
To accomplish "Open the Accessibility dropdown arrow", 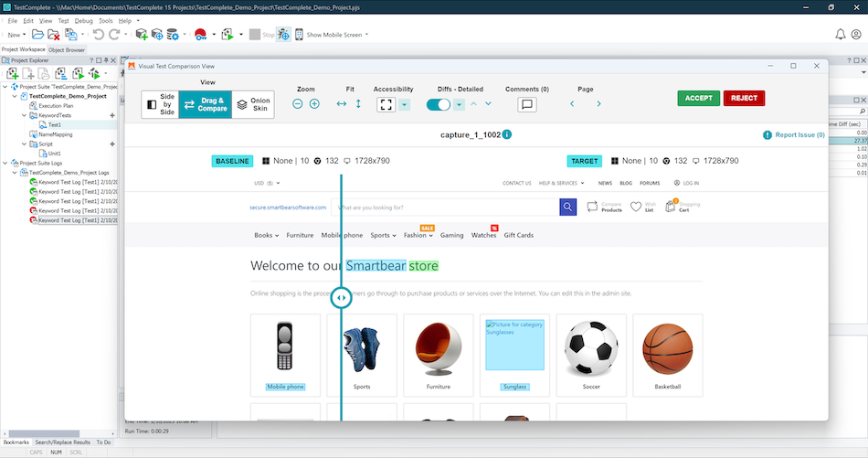I will (x=404, y=104).
